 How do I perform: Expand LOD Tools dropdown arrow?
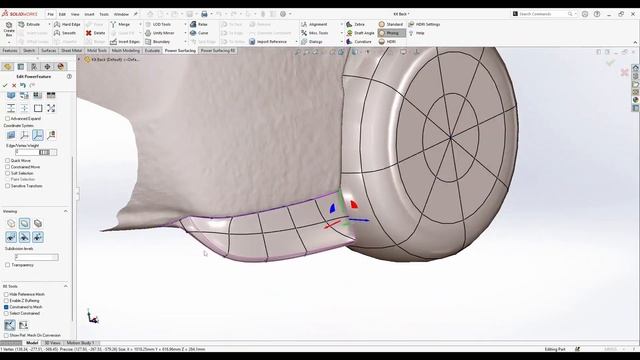tap(185, 24)
